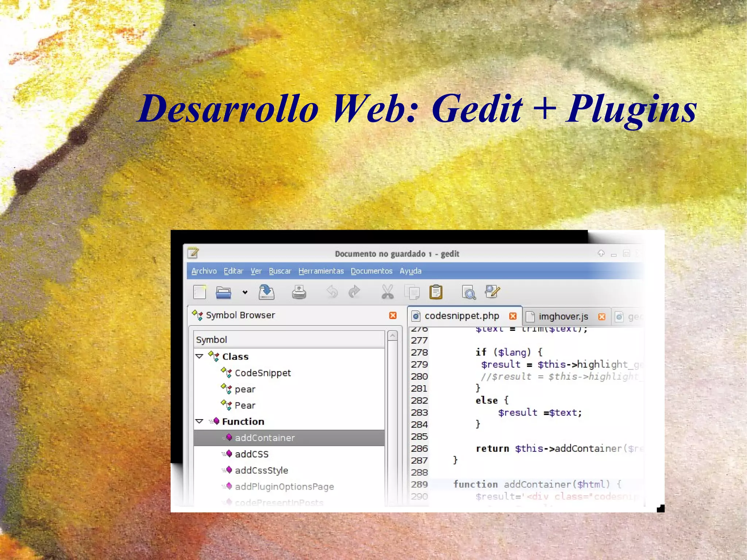Viewport: 747px width, 560px height.
Task: Click the Symbol column header
Action: (289, 340)
